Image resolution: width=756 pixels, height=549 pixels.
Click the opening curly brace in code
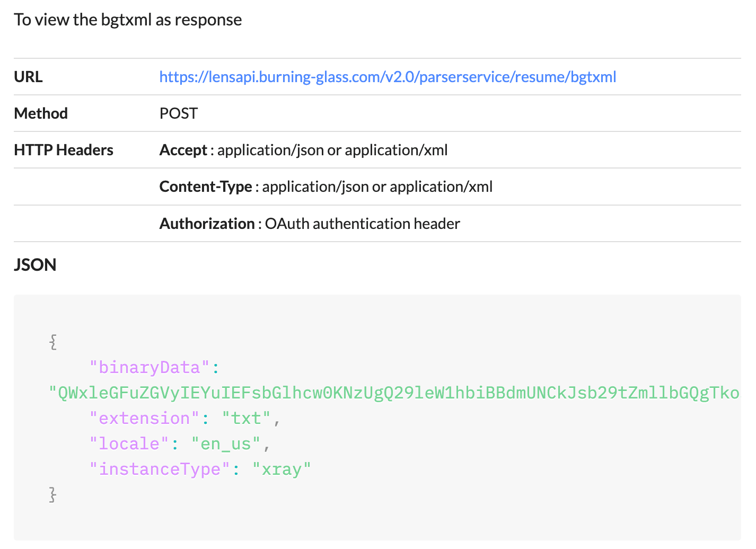point(53,342)
